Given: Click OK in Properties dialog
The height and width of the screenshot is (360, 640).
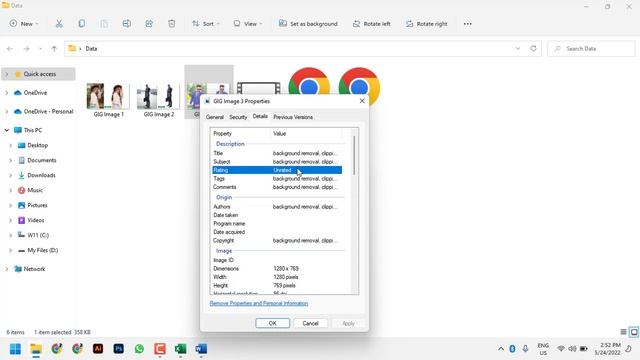Looking at the screenshot, I should (273, 323).
